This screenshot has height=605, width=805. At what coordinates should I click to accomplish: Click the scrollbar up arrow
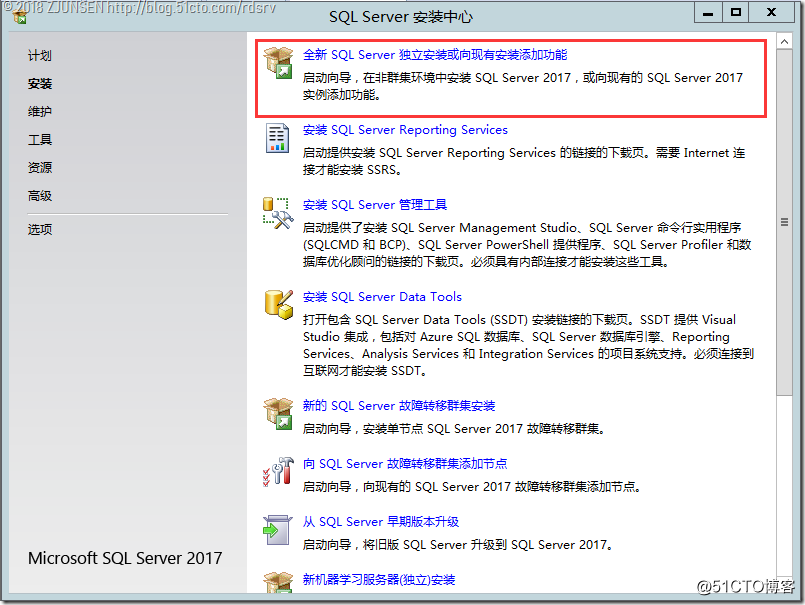tap(784, 41)
